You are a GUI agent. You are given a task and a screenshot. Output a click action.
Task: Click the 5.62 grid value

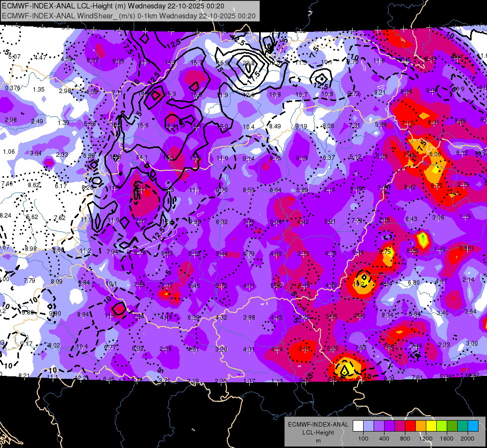32,217
